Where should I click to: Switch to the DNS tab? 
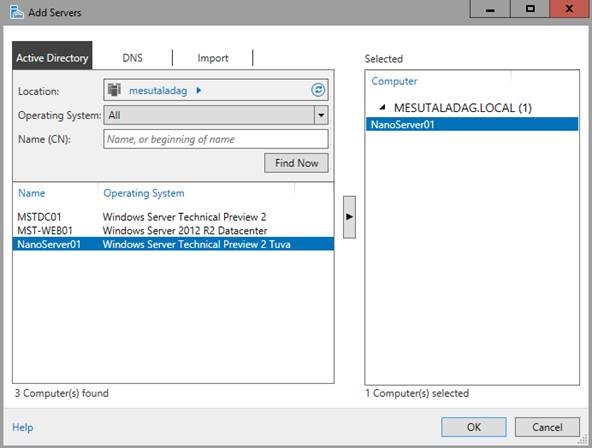click(x=133, y=58)
